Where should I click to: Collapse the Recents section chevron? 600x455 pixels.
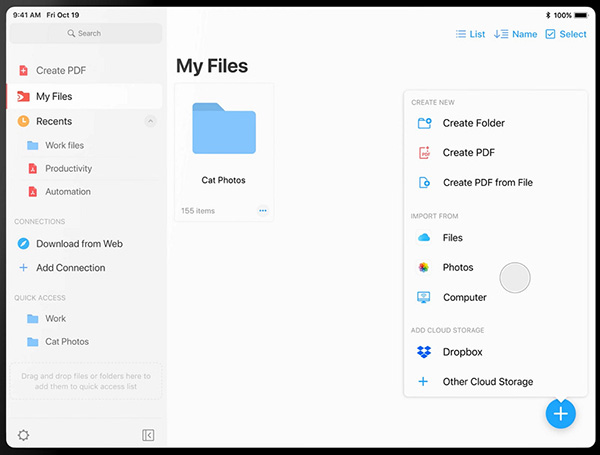[150, 121]
